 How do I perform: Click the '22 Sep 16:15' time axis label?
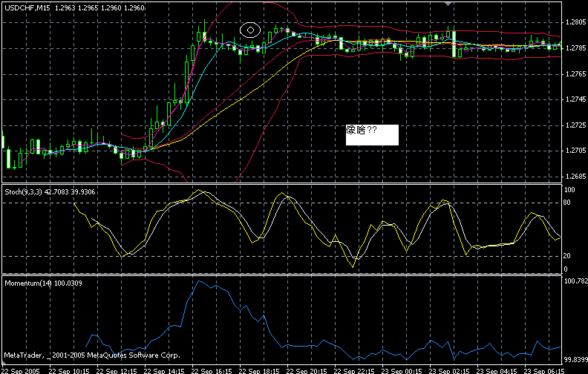pyautogui.click(x=212, y=370)
